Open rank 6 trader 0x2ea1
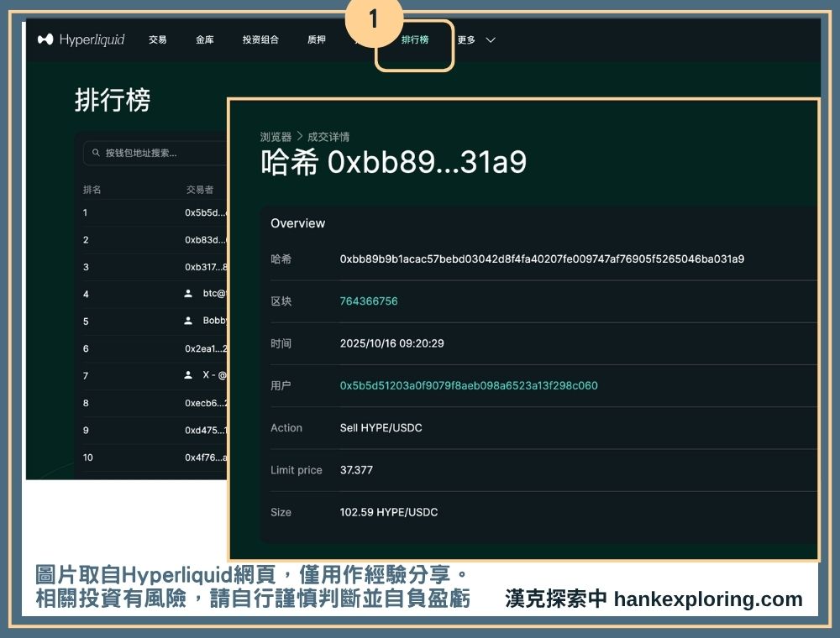This screenshot has height=638, width=840. click(x=204, y=348)
